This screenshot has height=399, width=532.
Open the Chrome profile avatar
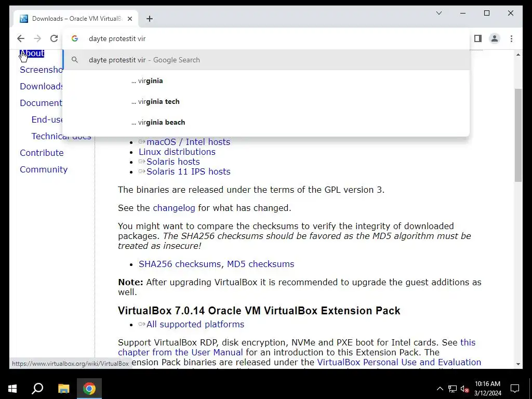pyautogui.click(x=495, y=38)
